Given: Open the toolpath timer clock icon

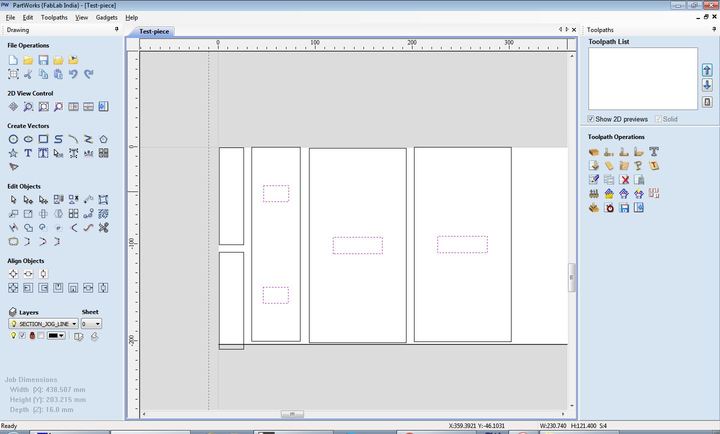Looking at the screenshot, I should click(x=609, y=208).
